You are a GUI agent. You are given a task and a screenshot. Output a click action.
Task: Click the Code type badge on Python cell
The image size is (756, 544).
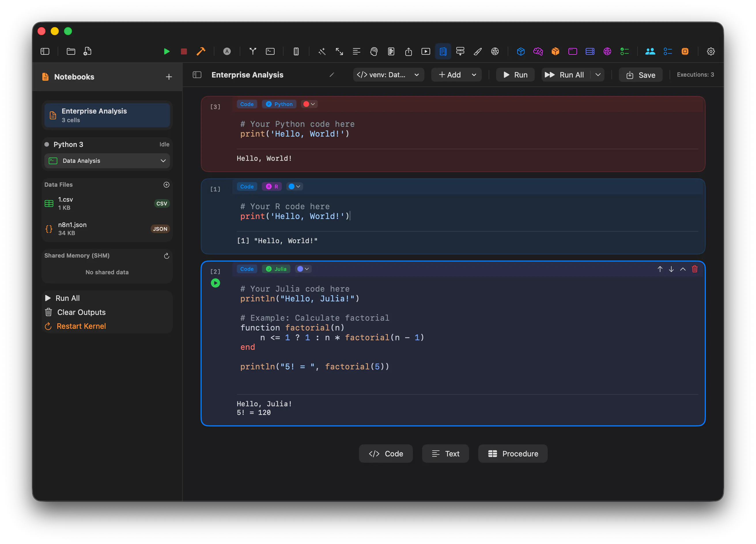[247, 104]
